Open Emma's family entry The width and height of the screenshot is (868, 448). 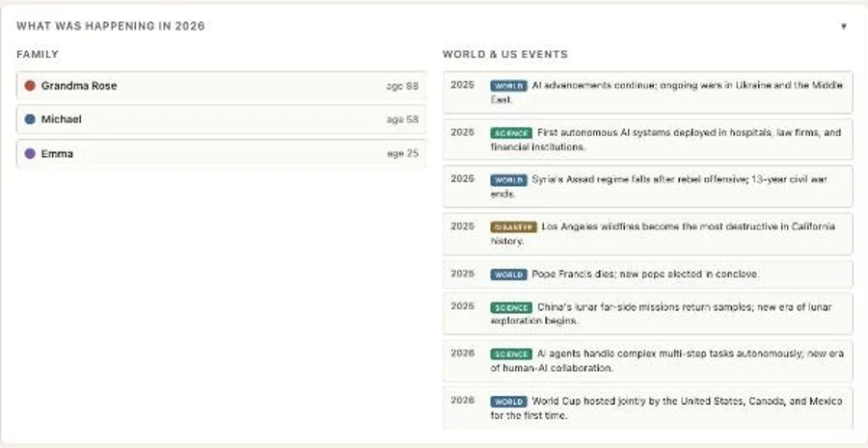(x=222, y=154)
